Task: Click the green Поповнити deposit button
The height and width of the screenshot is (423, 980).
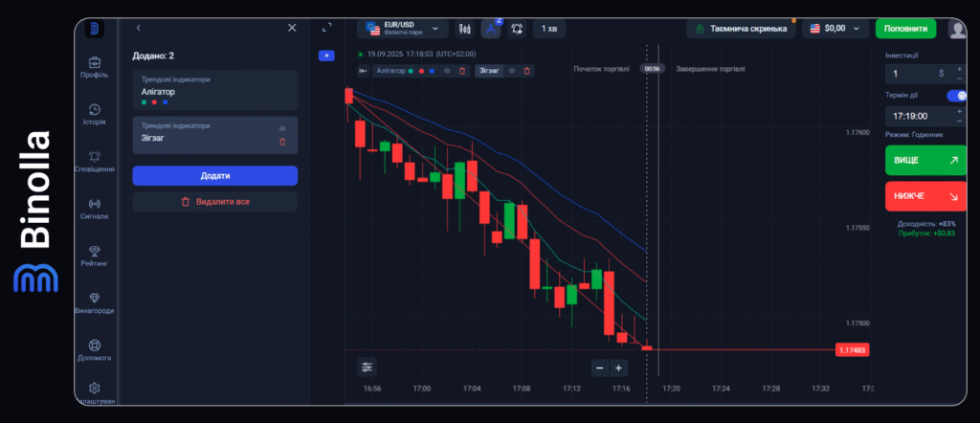Action: click(905, 29)
